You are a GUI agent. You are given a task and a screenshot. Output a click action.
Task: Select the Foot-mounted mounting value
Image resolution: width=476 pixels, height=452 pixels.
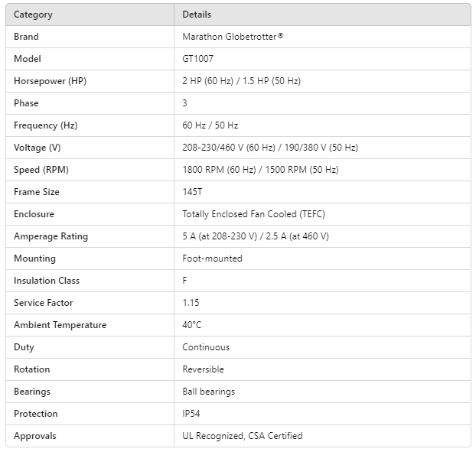point(212,259)
